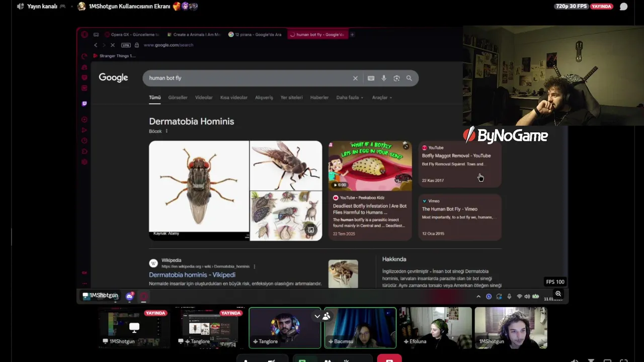Switch to the Videolar tab
Screen dimensions: 644x362
[x=204, y=98]
